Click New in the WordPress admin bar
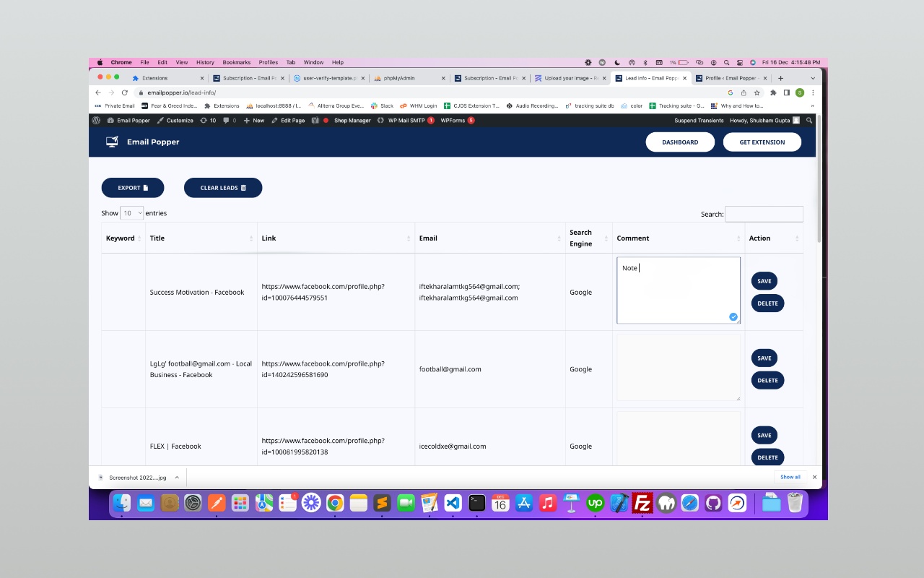 (x=254, y=121)
